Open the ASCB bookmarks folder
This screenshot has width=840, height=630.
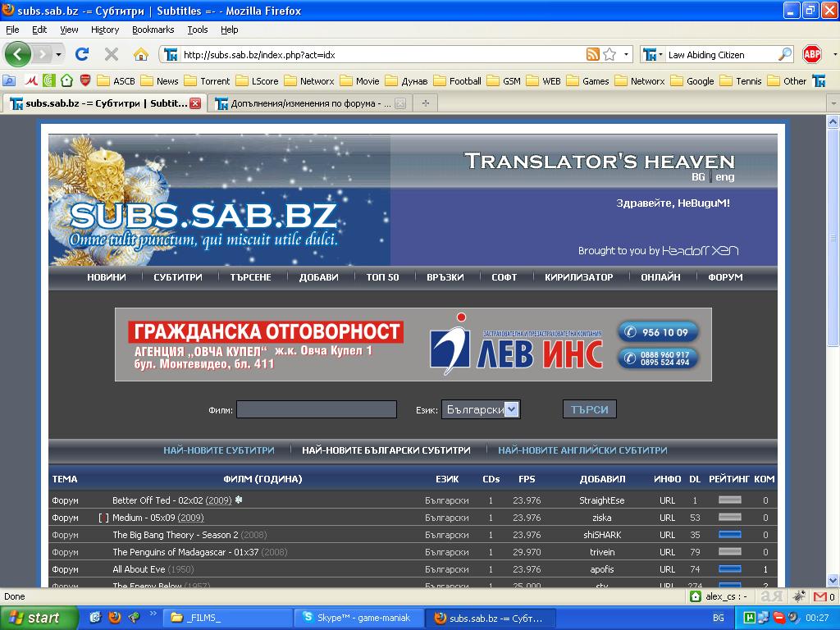point(116,81)
